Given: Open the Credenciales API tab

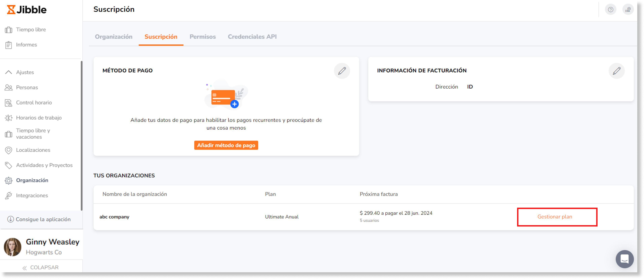Looking at the screenshot, I should coord(252,37).
